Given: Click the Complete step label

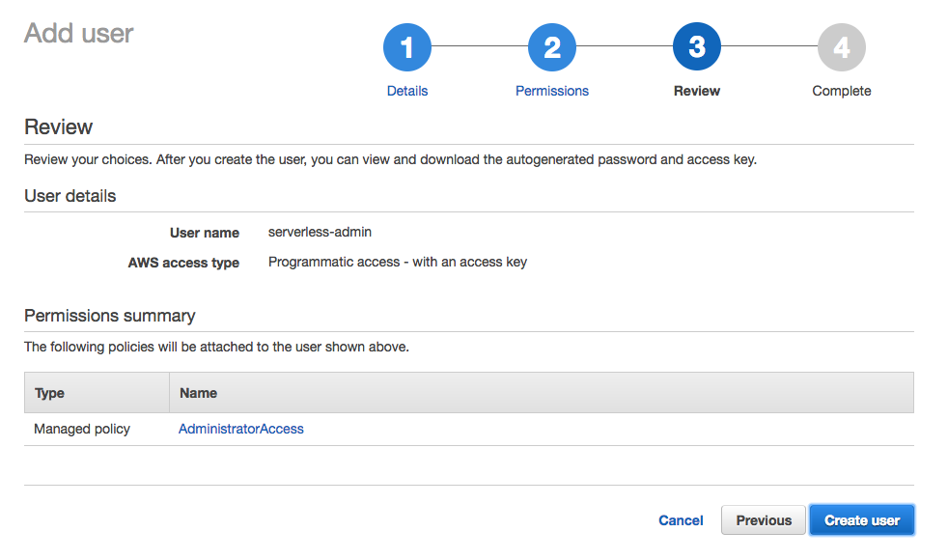Looking at the screenshot, I should point(841,91).
